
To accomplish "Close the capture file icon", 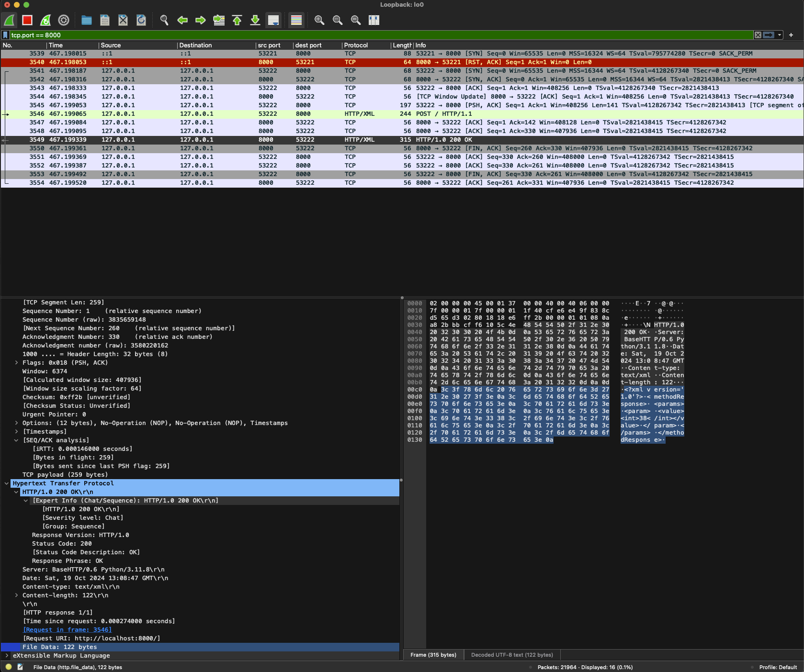I will (x=123, y=20).
